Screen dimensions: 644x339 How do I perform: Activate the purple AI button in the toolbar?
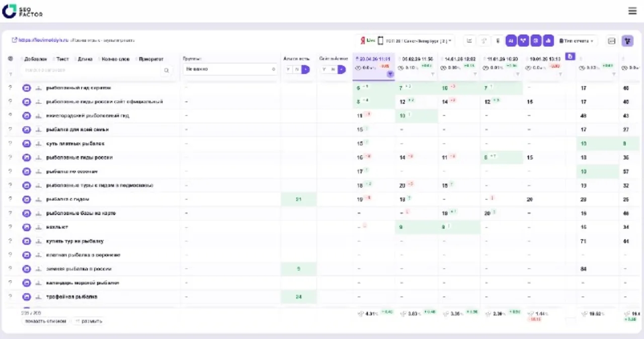(511, 41)
